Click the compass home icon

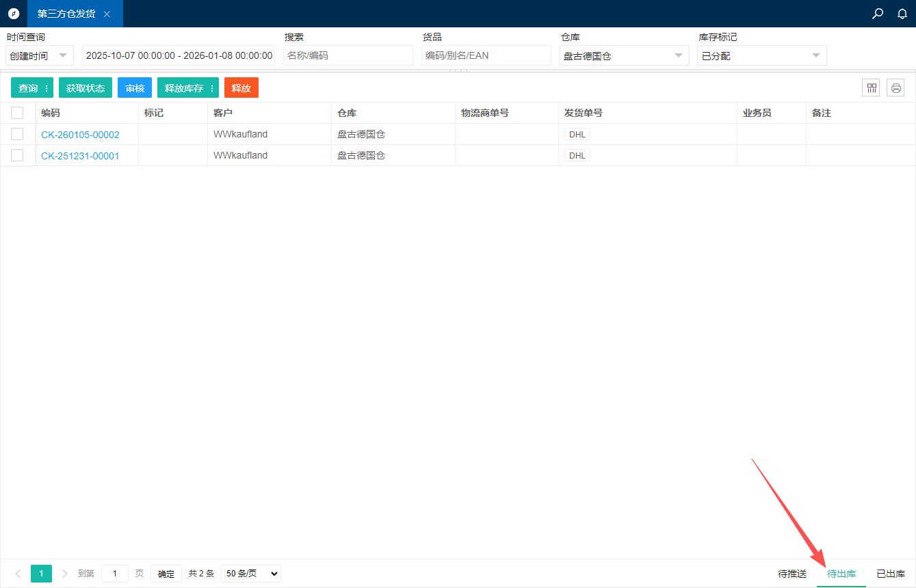[x=14, y=14]
